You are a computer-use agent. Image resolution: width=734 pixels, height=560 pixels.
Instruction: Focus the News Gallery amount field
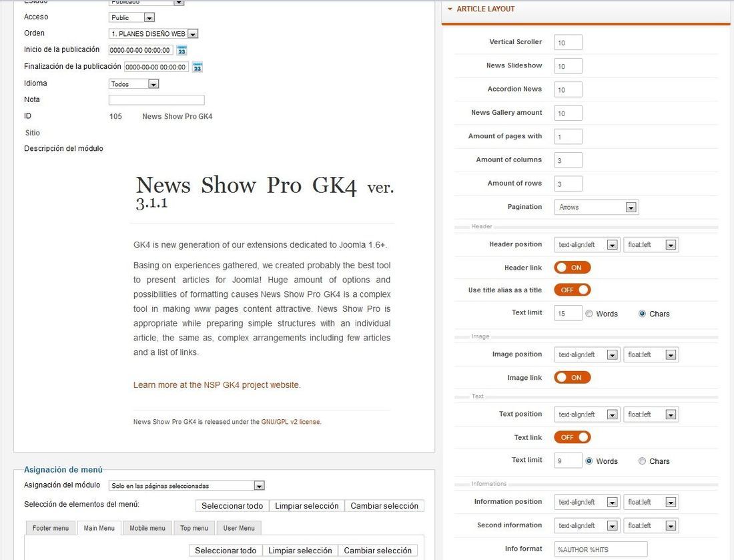[x=568, y=113]
